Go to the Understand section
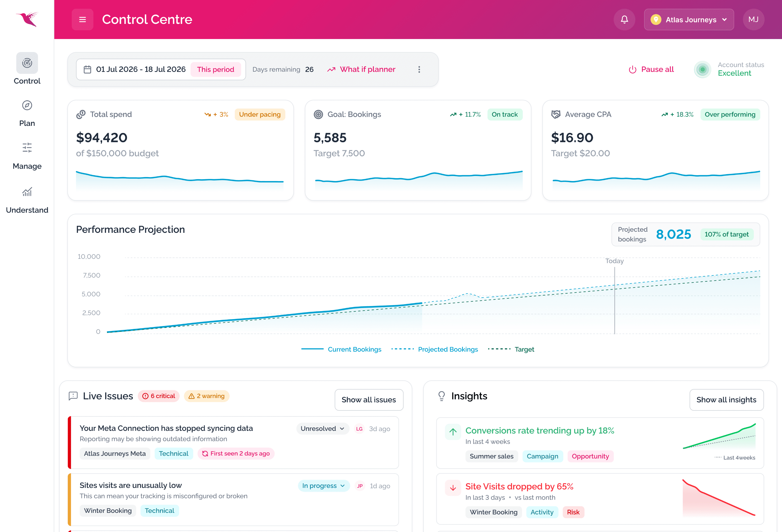This screenshot has width=782, height=532. (x=27, y=201)
